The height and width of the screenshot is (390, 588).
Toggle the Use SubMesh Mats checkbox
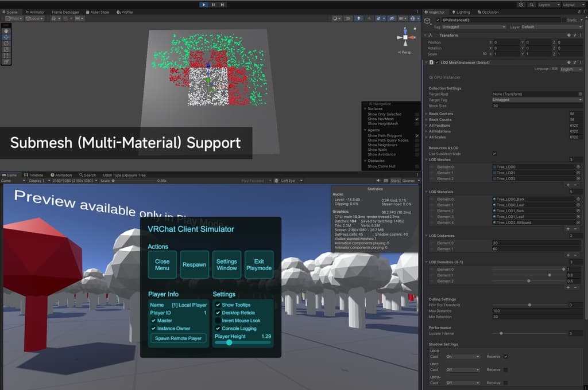point(494,154)
